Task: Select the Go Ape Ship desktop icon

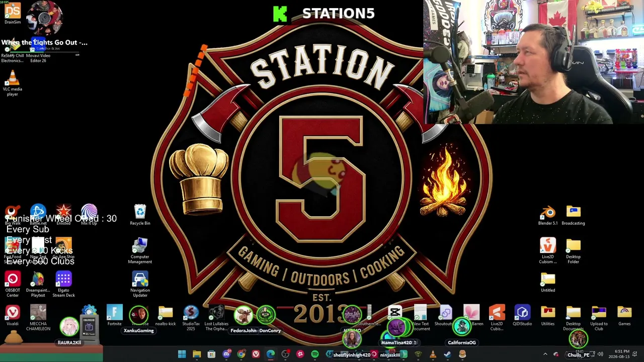Action: coord(63,249)
